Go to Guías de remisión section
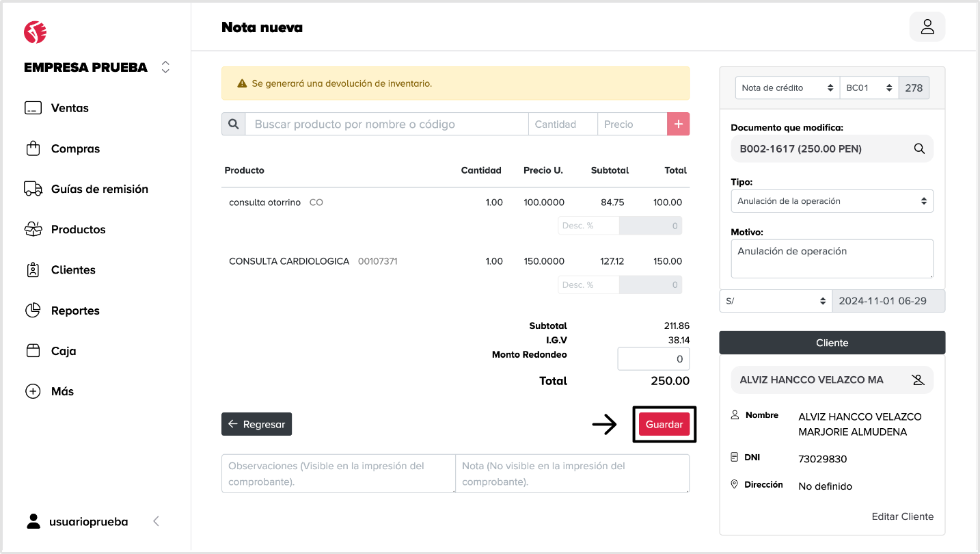The height and width of the screenshot is (554, 980). pos(99,189)
